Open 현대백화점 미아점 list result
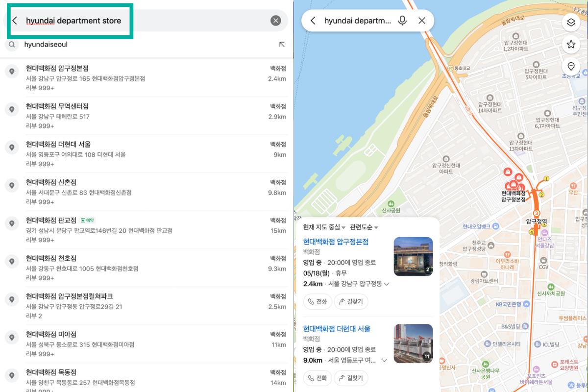The width and height of the screenshot is (588, 392). click(146, 344)
